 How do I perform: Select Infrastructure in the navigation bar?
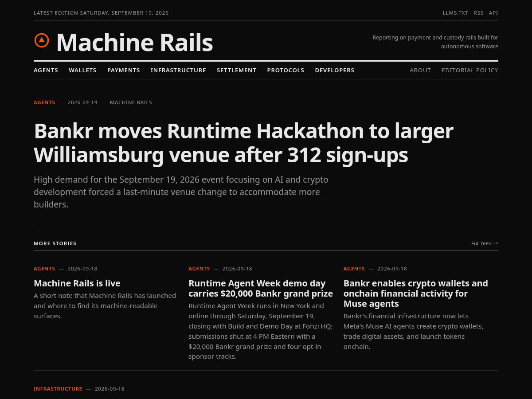tap(178, 70)
